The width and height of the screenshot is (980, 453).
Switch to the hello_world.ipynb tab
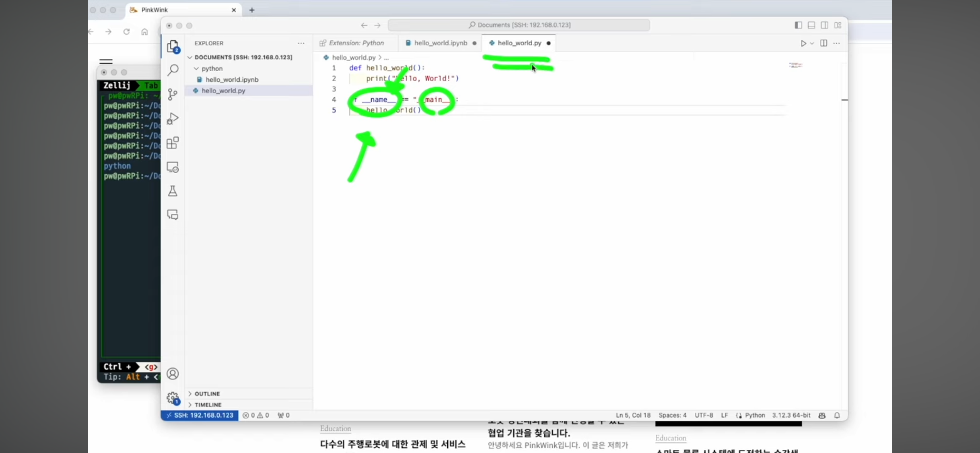(x=440, y=43)
